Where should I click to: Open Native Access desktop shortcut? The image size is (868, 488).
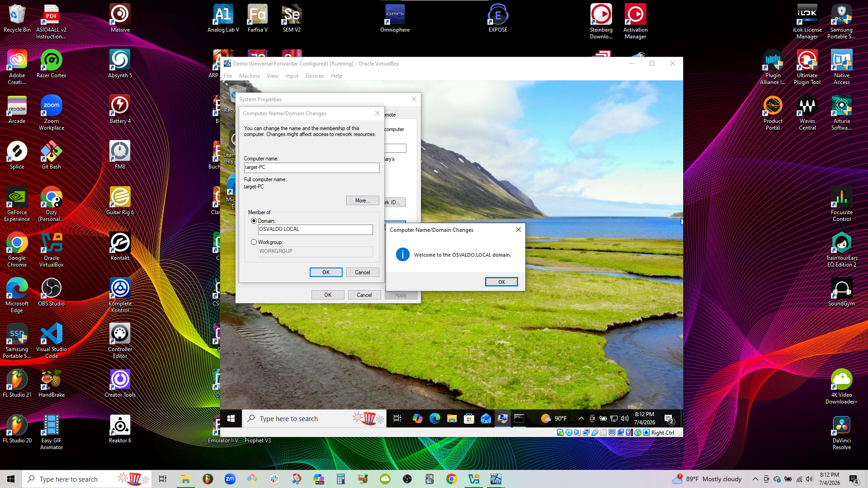point(841,67)
